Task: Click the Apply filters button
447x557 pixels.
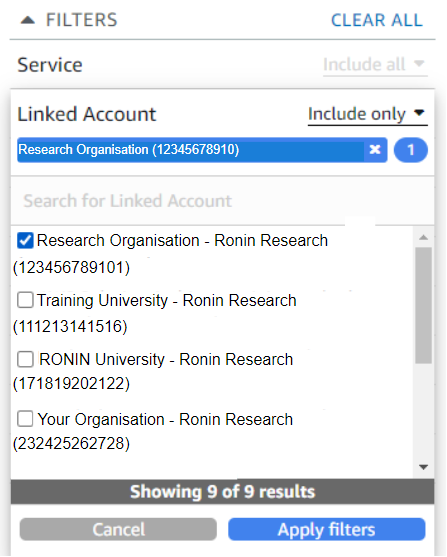Action: tap(327, 529)
